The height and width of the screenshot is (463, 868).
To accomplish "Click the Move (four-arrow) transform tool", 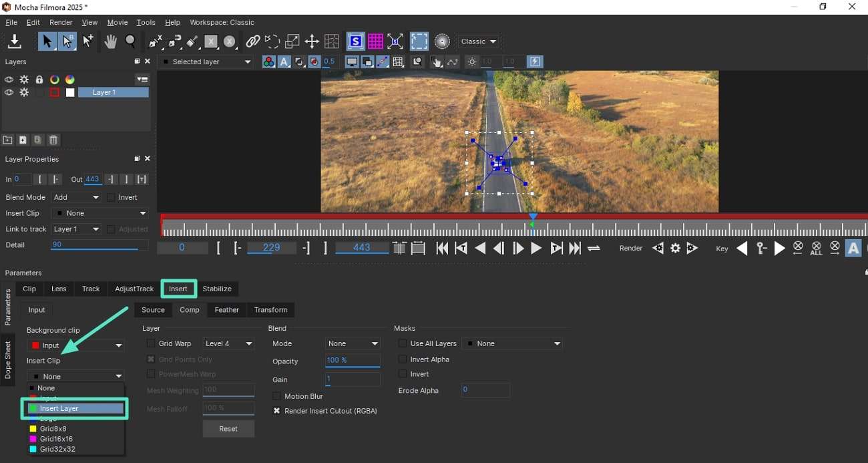I will 312,41.
